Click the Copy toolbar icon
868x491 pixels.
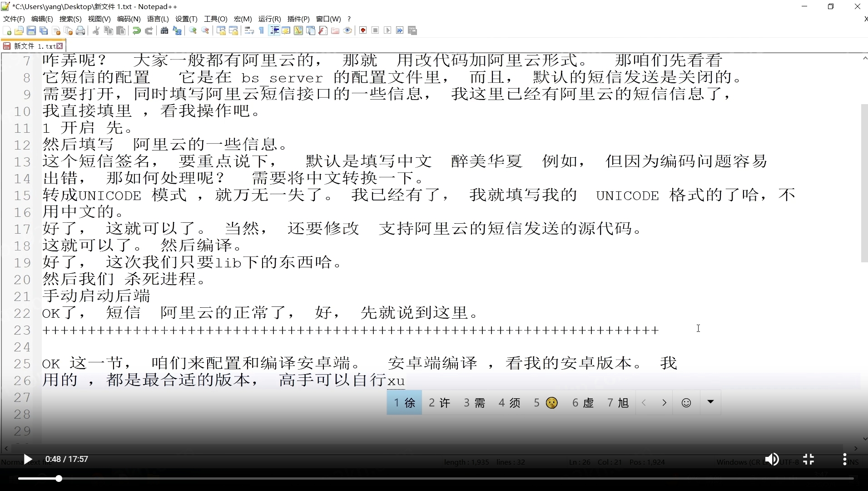109,30
